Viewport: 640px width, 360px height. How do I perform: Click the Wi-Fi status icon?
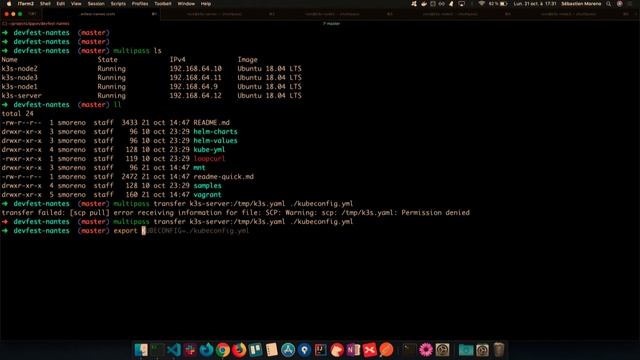(x=481, y=4)
